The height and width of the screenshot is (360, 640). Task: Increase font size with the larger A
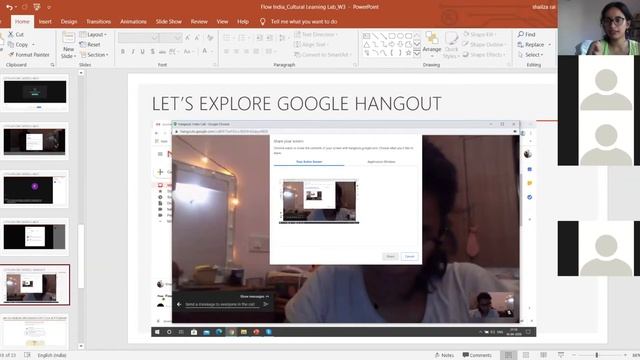click(187, 38)
